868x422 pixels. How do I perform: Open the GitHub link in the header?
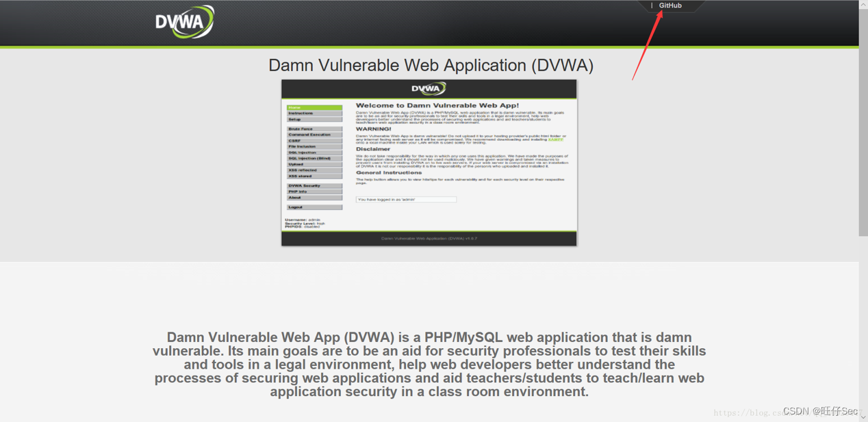670,5
